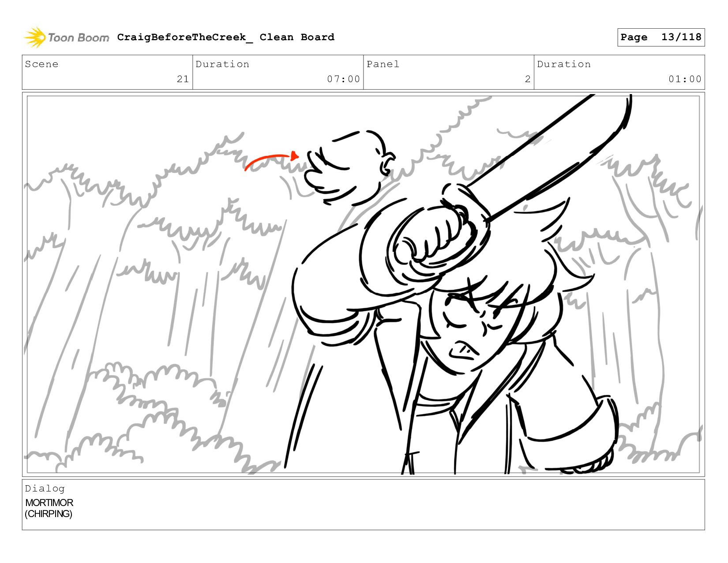The image size is (728, 563).
Task: Click the panel duration value '01:00'
Action: tap(685, 79)
